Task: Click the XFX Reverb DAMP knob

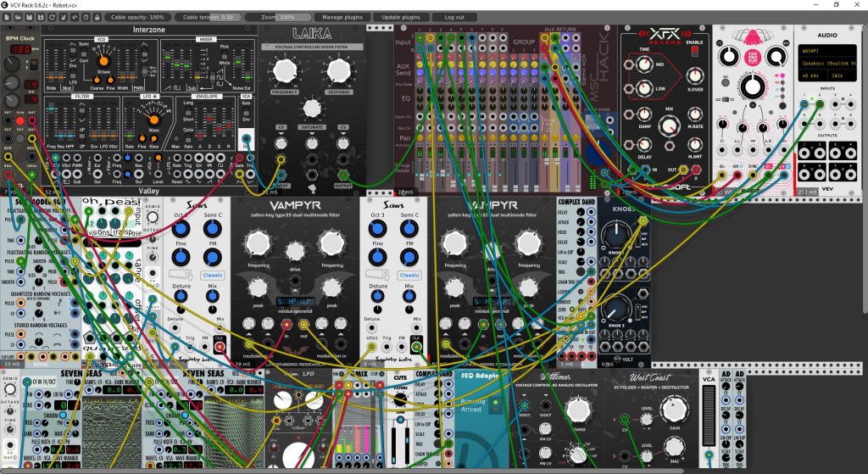Action: tap(644, 114)
